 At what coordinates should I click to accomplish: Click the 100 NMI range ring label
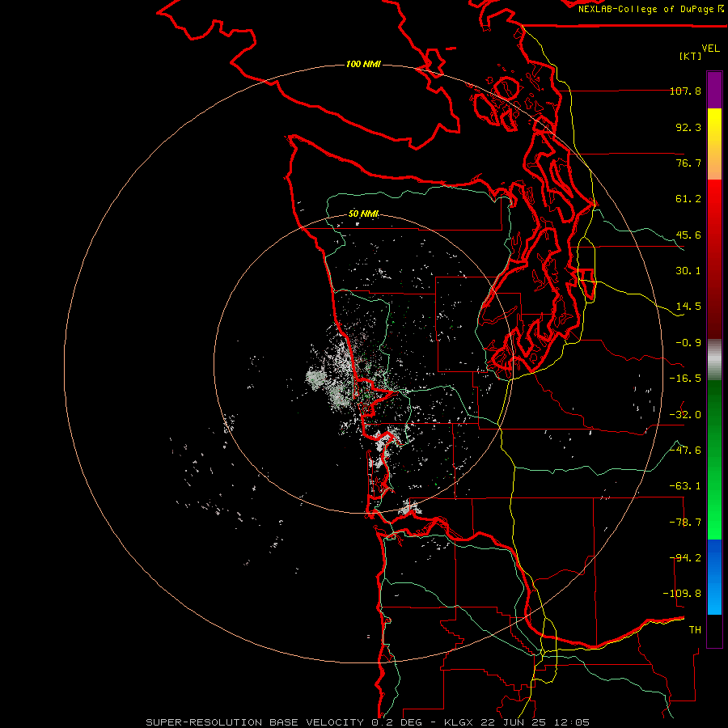(x=363, y=64)
